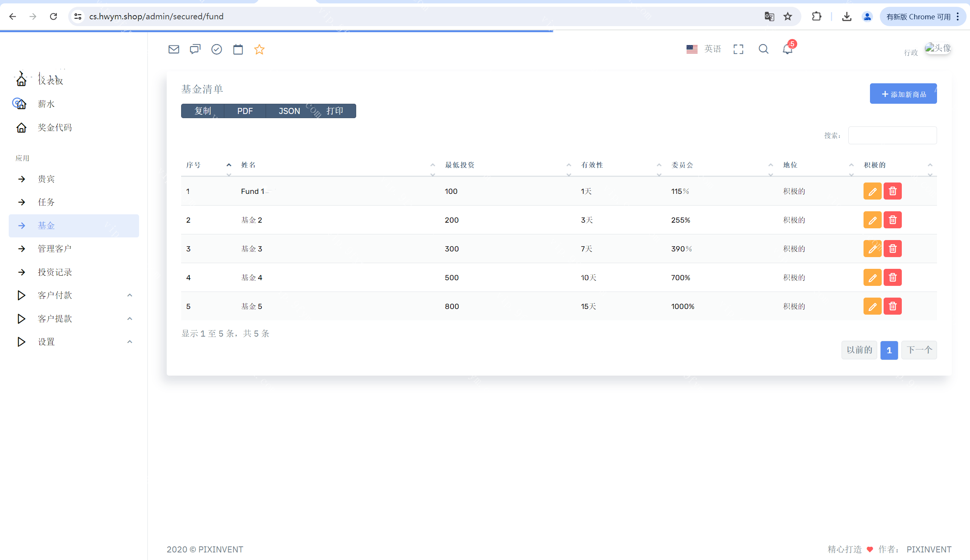The height and width of the screenshot is (560, 970).
Task: Click the checkmark todo icon
Action: (x=217, y=49)
